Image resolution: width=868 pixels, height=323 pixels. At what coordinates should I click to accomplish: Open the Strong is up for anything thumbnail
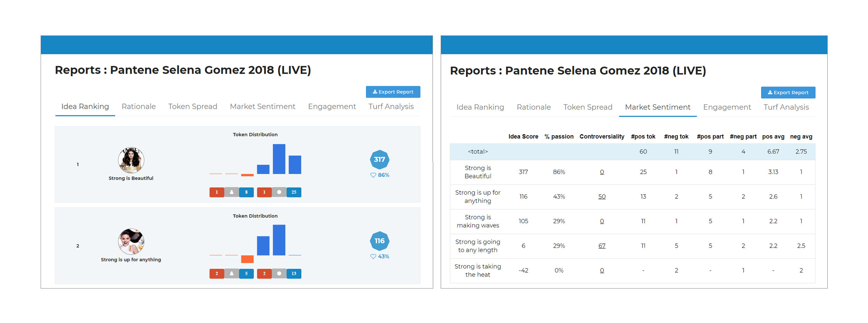coord(131,242)
